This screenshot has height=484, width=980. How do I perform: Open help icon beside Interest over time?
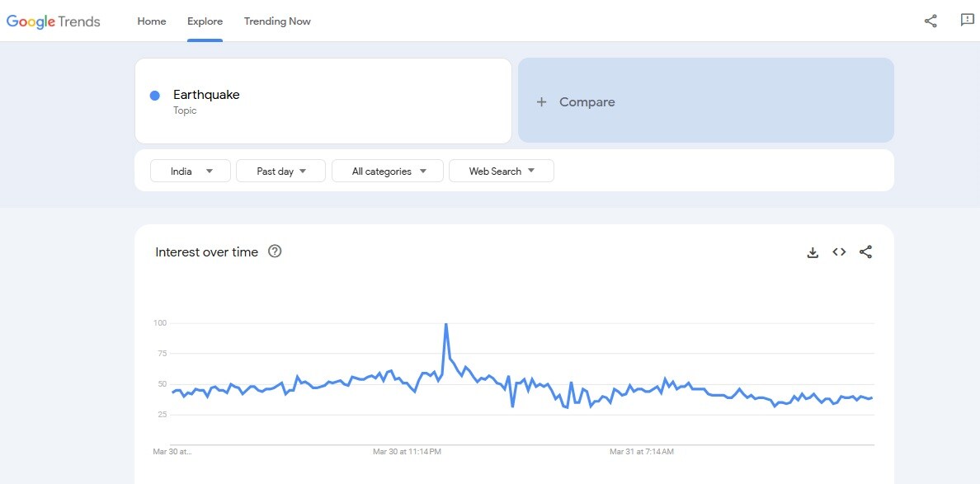tap(276, 251)
